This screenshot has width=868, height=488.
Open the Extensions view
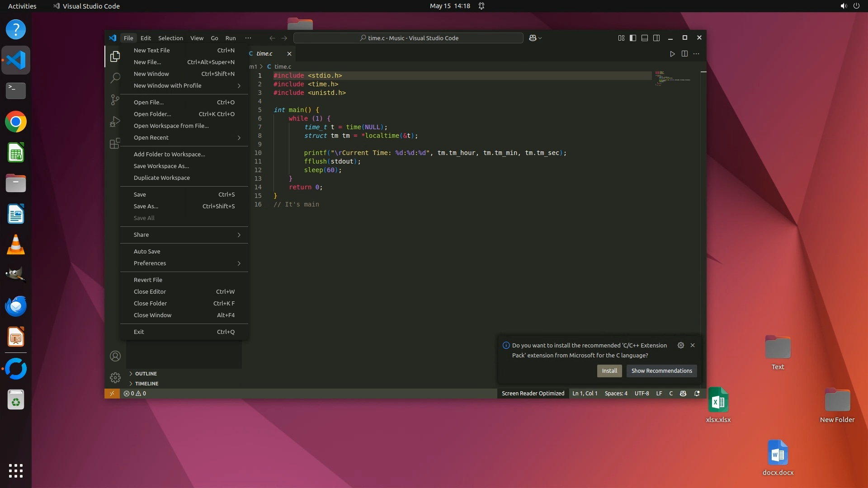click(115, 143)
